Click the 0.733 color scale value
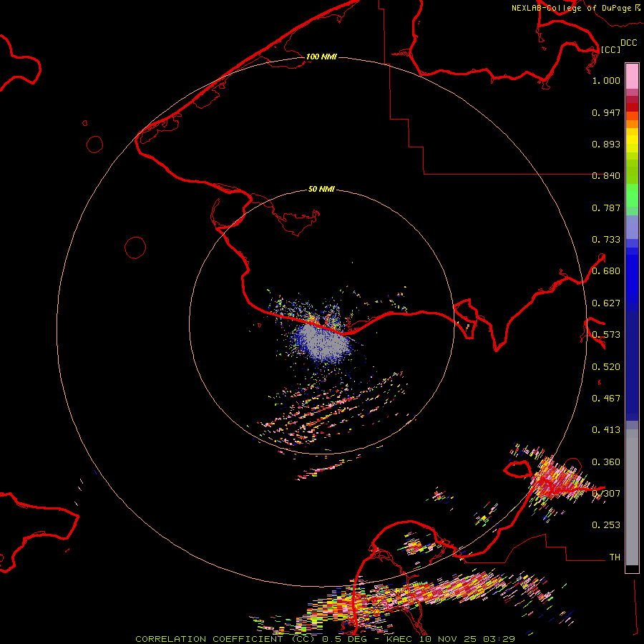 click(606, 240)
